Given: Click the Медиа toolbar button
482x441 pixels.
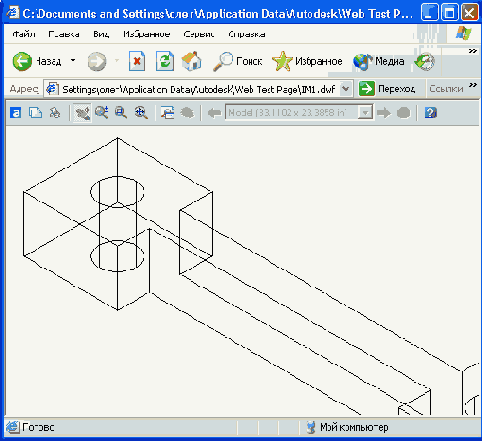Looking at the screenshot, I should click(x=379, y=61).
